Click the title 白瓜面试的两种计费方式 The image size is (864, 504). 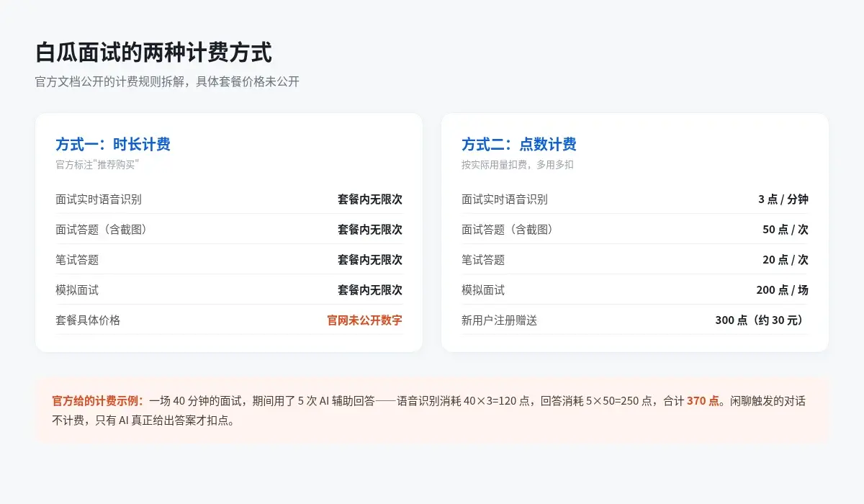pyautogui.click(x=153, y=53)
